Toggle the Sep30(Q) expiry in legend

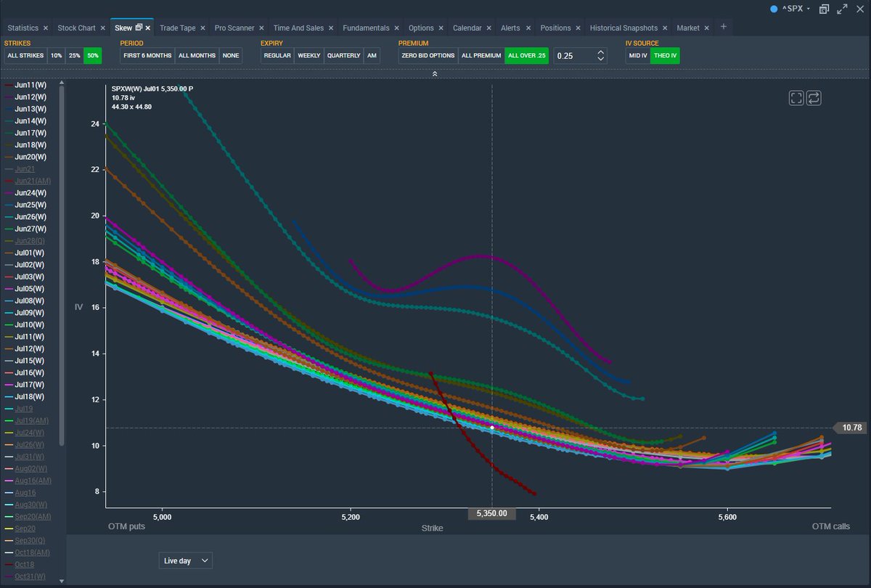[26, 540]
